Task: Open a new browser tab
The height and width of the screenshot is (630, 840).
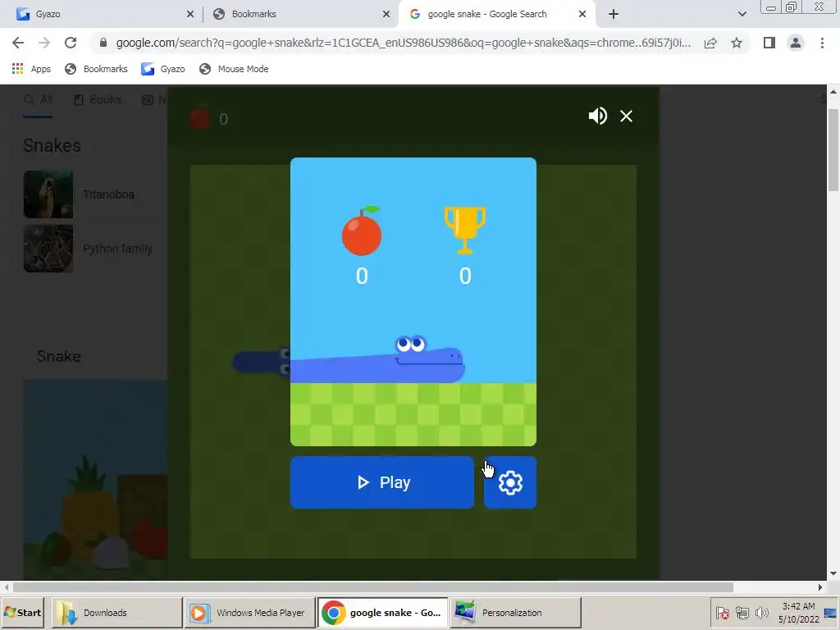Action: [614, 15]
